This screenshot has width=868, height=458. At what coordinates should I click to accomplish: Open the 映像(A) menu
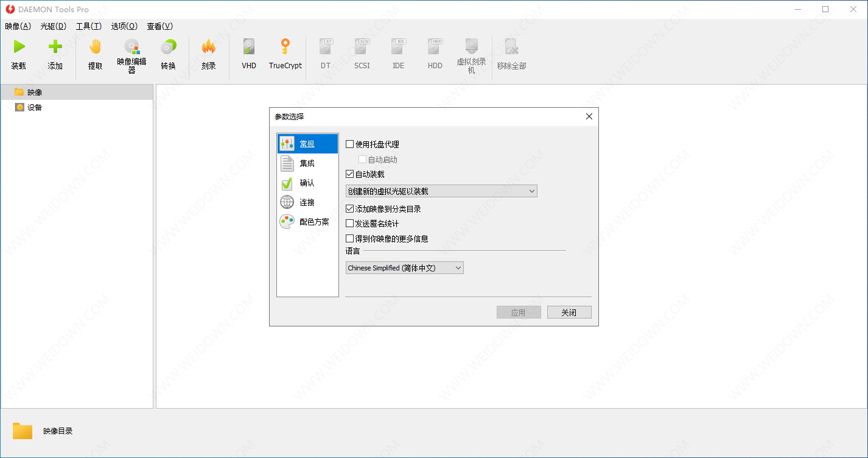[x=18, y=26]
